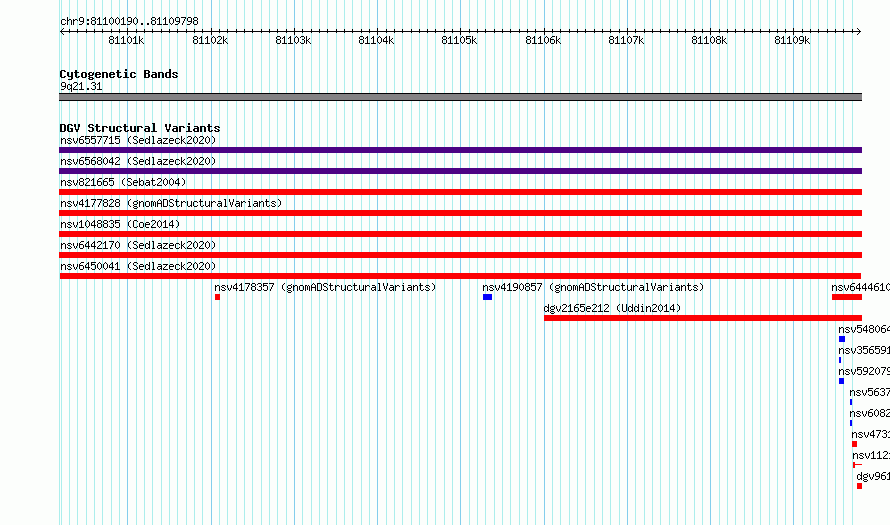
Task: Open the nsv6082 truncated variant label
Action: pos(870,413)
